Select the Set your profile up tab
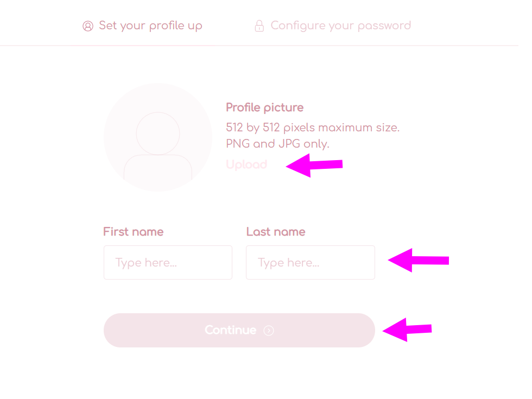 [x=142, y=26]
